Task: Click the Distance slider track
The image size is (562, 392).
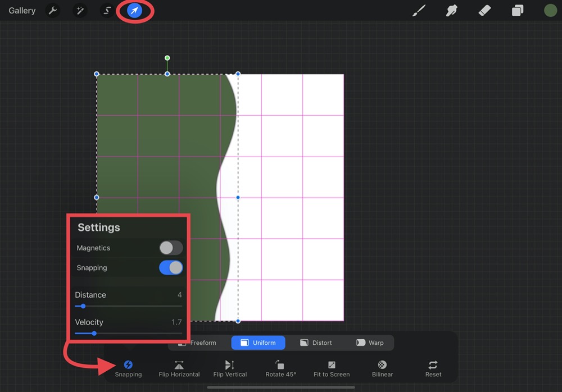Action: tap(128, 306)
